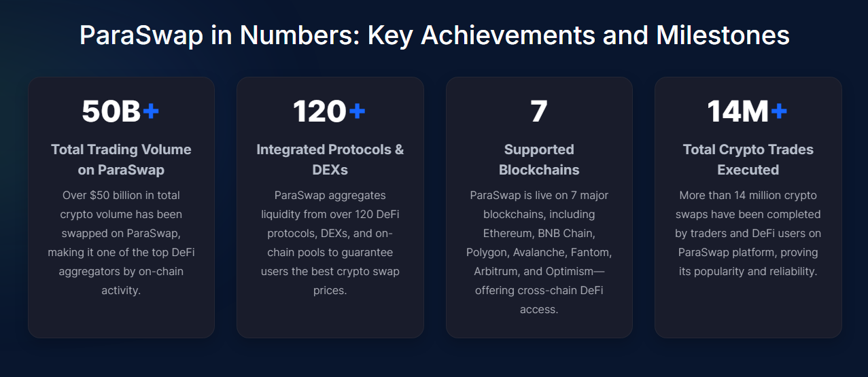The height and width of the screenshot is (377, 868).
Task: Select the Supported Blockchains title
Action: pyautogui.click(x=539, y=159)
